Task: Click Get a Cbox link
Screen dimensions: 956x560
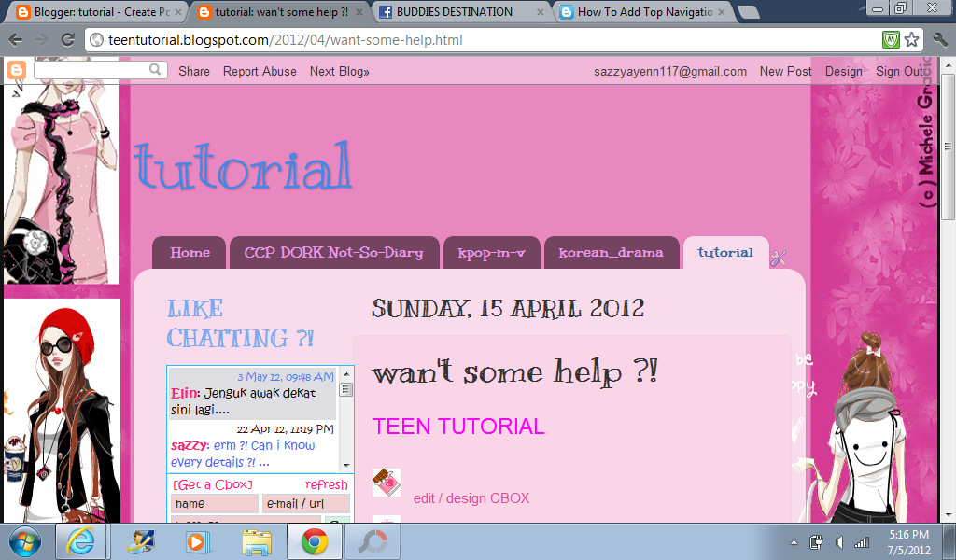Action: [x=213, y=484]
